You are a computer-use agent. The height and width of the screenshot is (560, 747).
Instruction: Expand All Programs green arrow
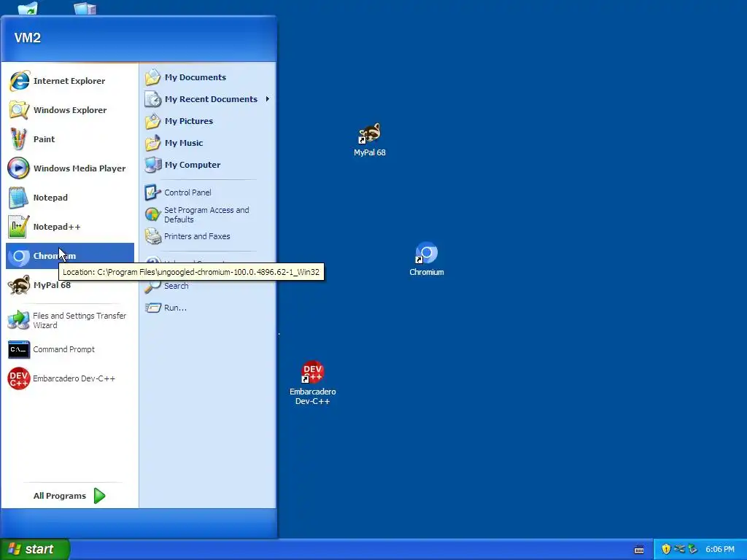(99, 496)
